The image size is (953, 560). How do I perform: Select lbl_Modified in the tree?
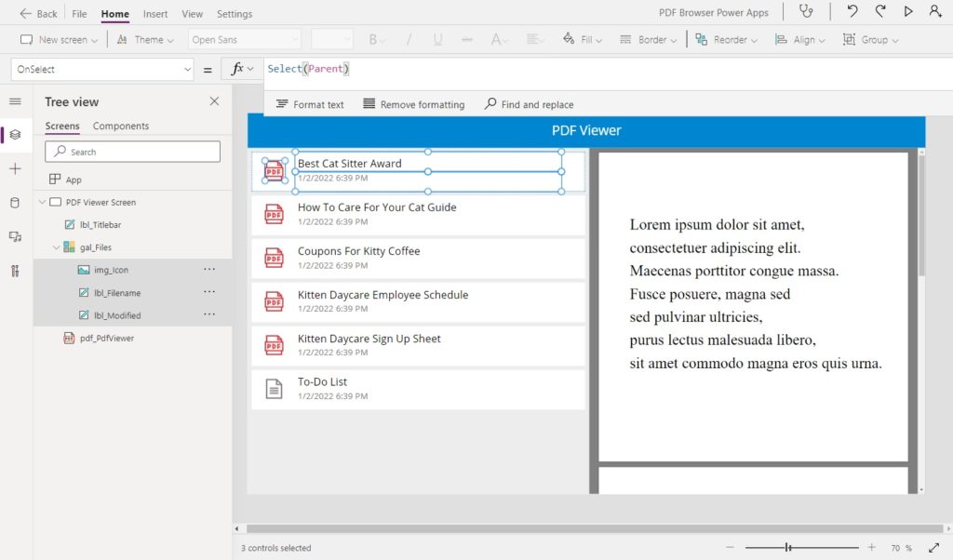(x=116, y=315)
